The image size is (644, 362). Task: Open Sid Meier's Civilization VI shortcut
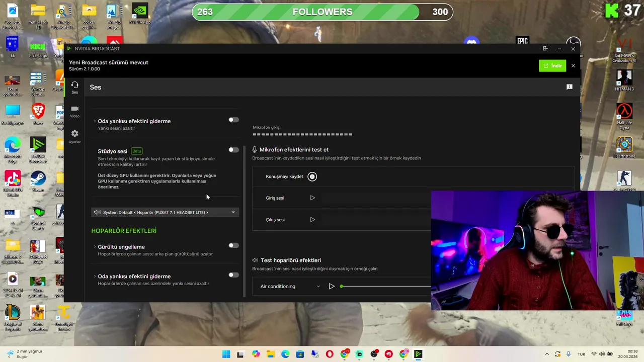[624, 51]
